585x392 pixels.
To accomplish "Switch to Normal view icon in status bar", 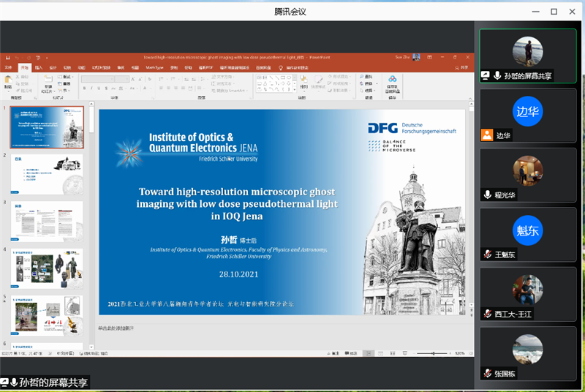I will 369,353.
